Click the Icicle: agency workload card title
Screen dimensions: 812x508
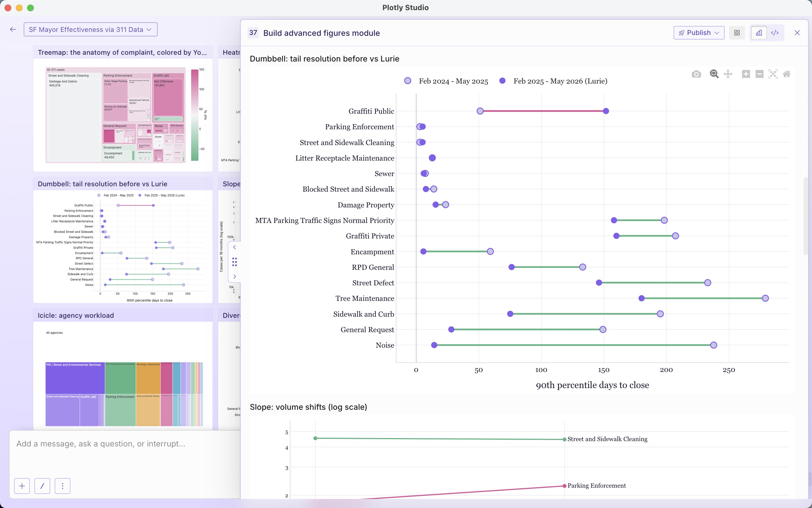pyautogui.click(x=76, y=316)
